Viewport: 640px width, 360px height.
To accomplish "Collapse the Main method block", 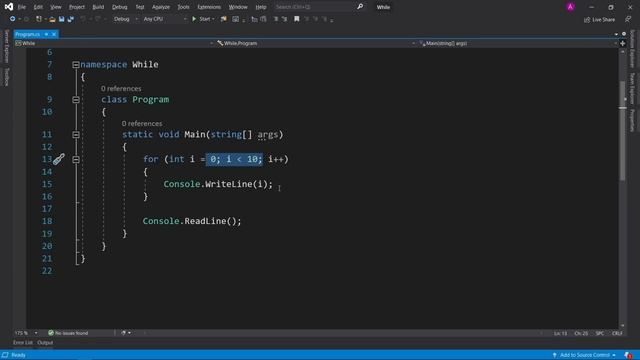I will 76,135.
